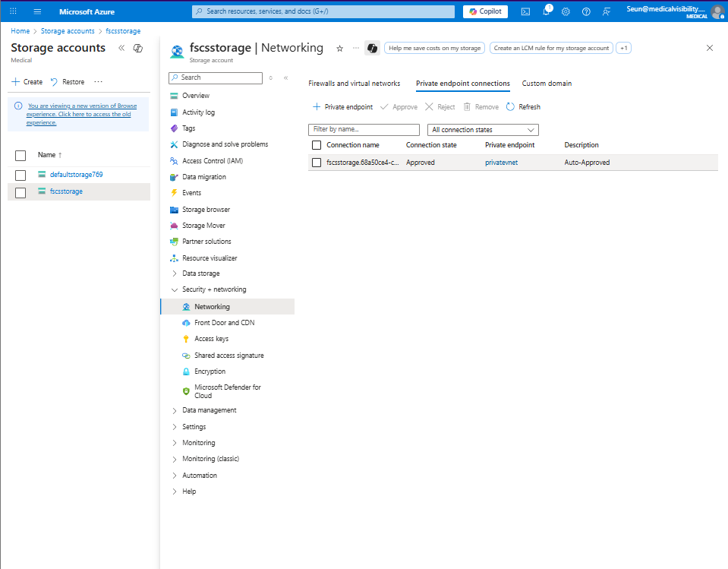Switch to Firewalls and virtual networks tab
The height and width of the screenshot is (569, 728).
[355, 84]
